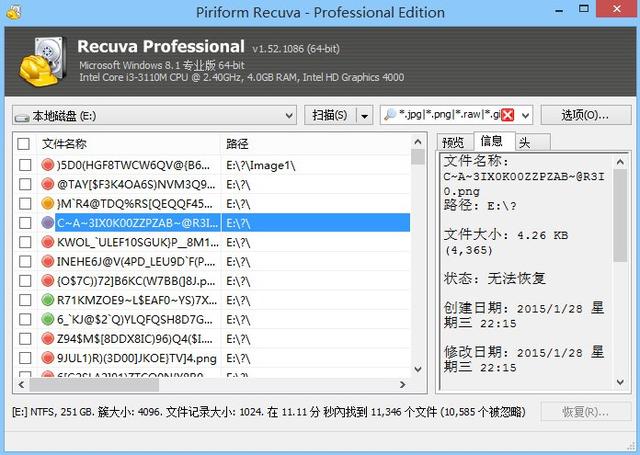Select file name KWOL_`ULEF10SGUK}P__8M1...
This screenshot has height=455, width=640.
(138, 242)
